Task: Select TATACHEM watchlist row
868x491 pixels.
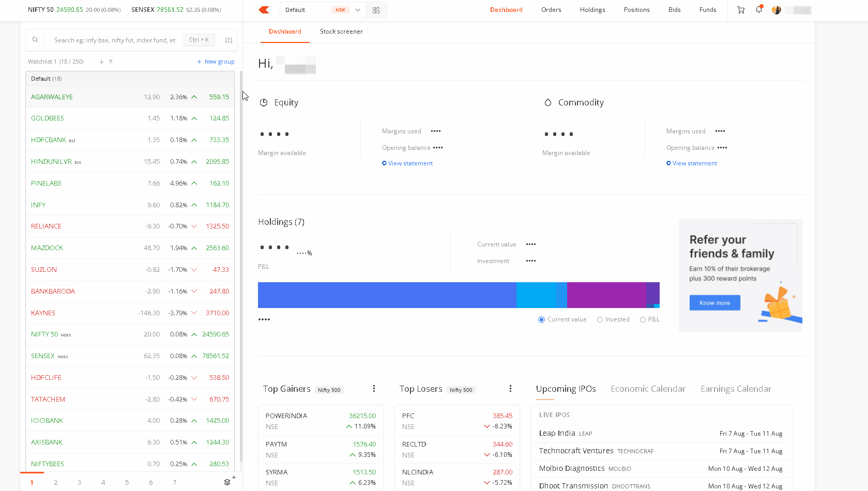Action: point(130,399)
